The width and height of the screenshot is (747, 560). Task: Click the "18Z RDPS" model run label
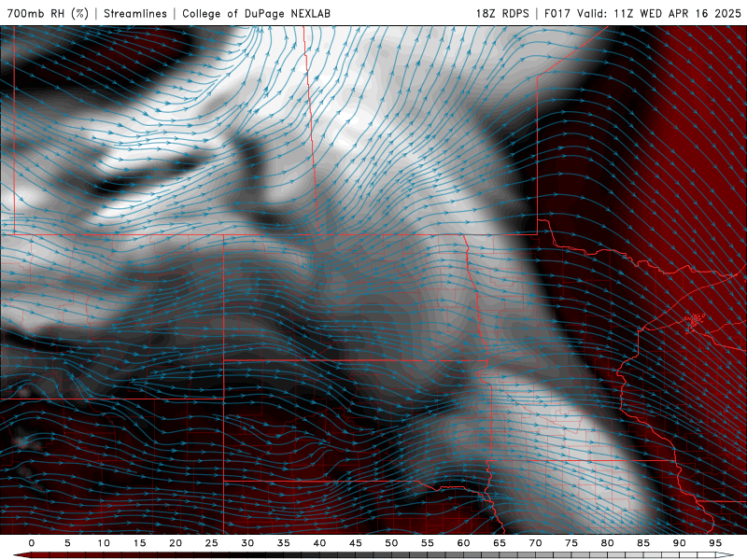click(x=502, y=13)
